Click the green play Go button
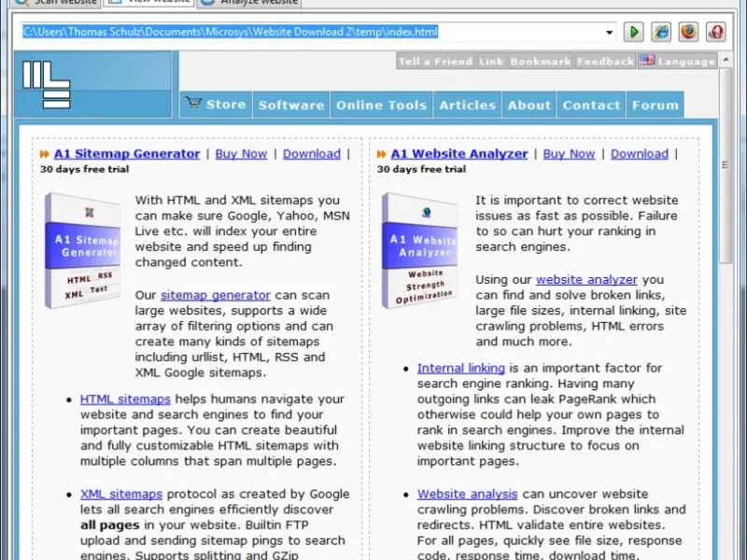Screen dimensions: 747x560 coord(634,32)
